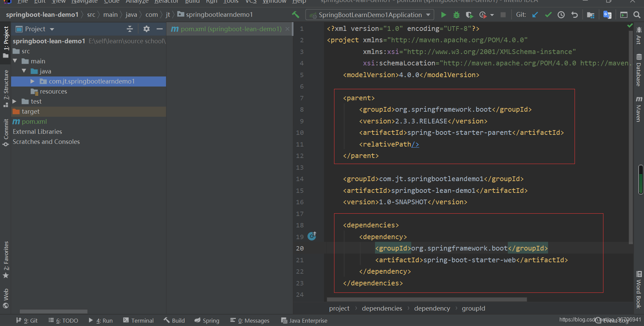644x326 pixels.
Task: Click the gutter icon on line 19
Action: 312,236
